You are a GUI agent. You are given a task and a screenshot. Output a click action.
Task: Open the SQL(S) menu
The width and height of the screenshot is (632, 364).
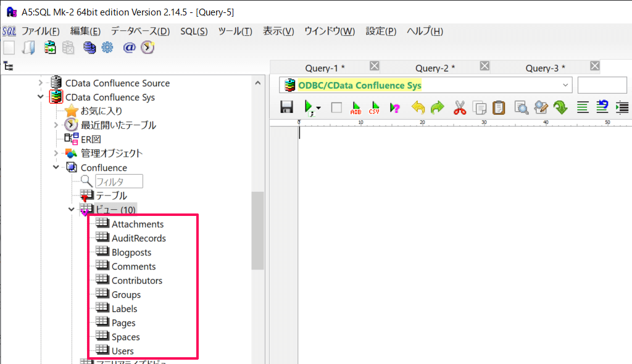click(x=194, y=31)
